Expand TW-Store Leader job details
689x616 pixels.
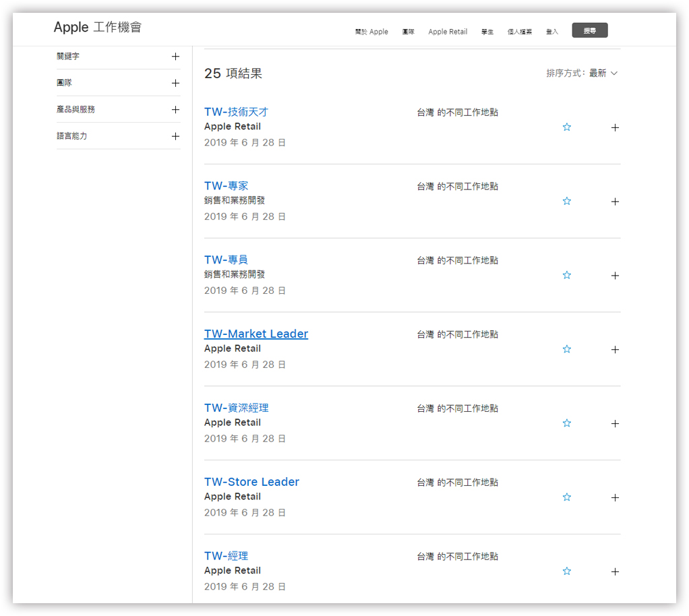(x=615, y=498)
